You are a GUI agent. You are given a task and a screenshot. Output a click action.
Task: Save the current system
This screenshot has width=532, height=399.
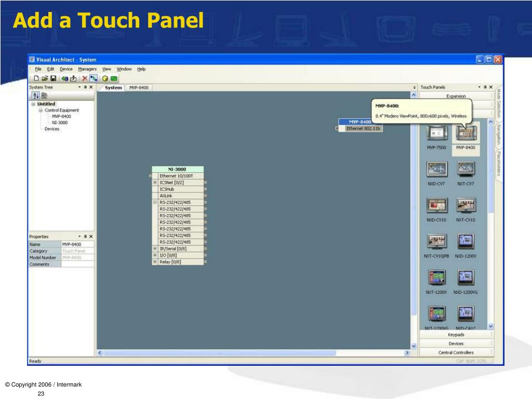click(x=54, y=78)
